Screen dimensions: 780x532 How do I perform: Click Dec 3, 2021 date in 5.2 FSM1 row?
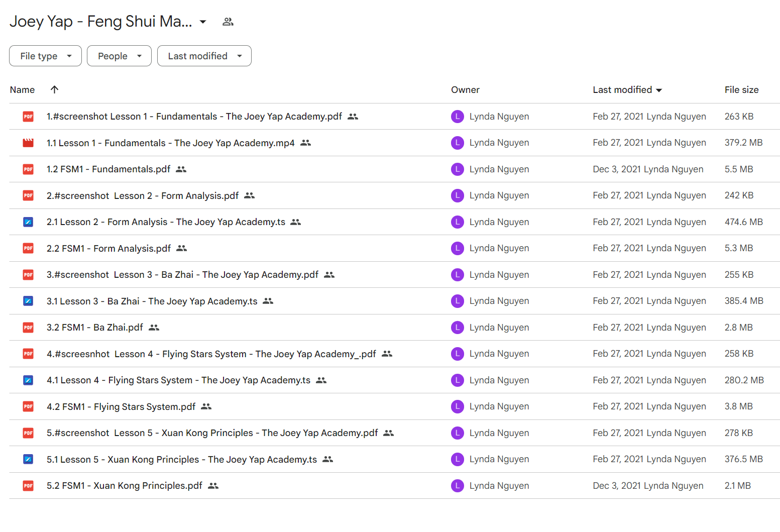pyautogui.click(x=617, y=486)
